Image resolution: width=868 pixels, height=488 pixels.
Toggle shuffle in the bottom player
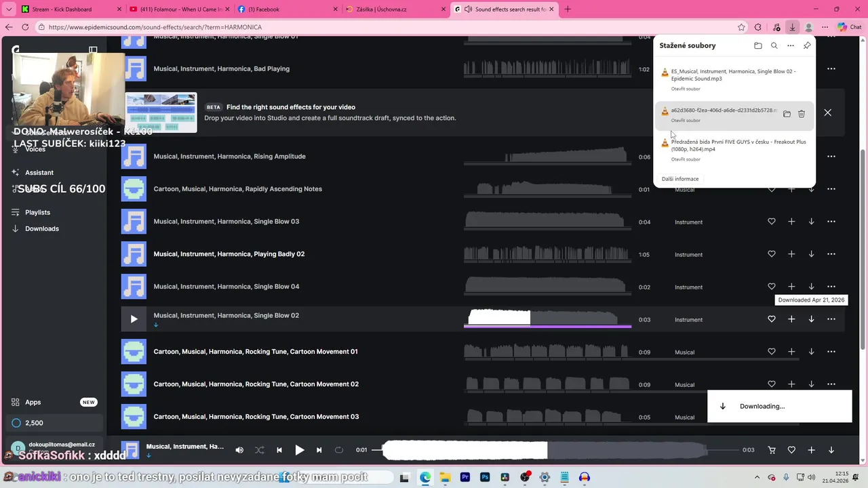(259, 450)
